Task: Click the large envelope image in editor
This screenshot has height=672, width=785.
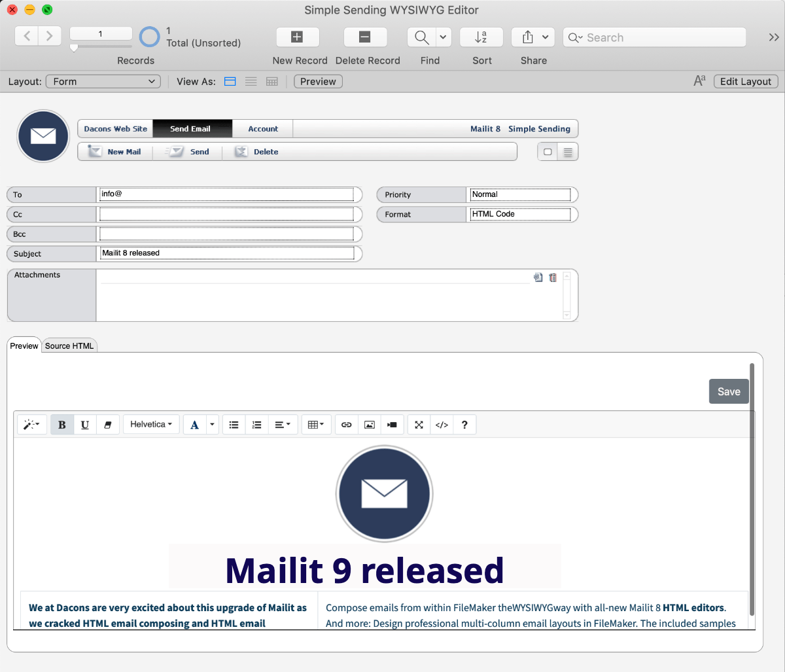Action: [x=385, y=493]
